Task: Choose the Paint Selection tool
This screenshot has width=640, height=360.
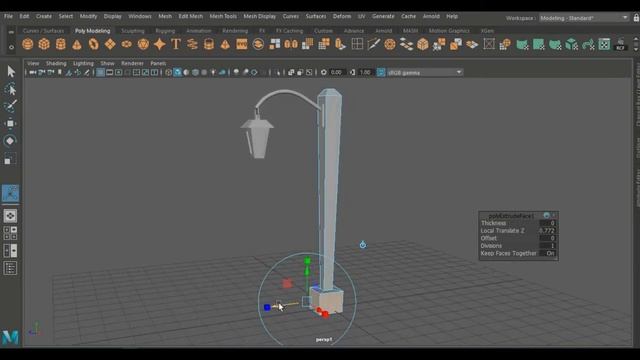Action: click(11, 106)
